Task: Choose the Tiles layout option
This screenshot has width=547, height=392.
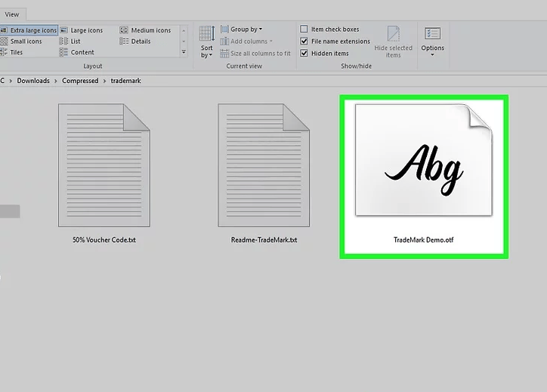Action: (16, 52)
